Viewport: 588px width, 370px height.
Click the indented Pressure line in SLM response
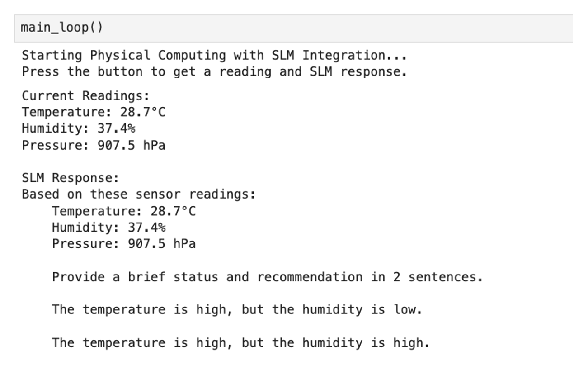[123, 244]
